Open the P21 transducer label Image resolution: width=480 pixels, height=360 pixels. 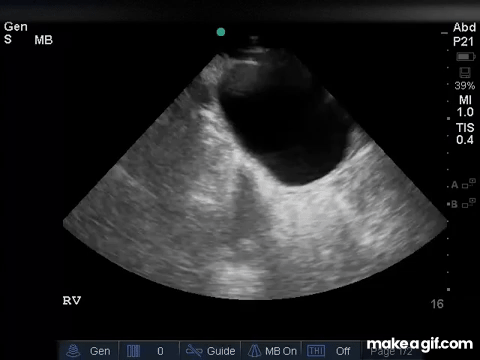tap(463, 42)
